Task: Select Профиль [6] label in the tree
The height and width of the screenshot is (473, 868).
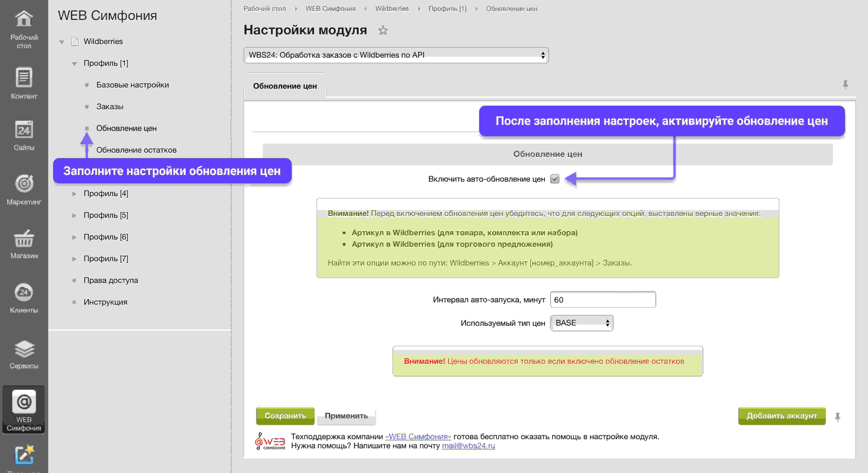Action: (106, 237)
